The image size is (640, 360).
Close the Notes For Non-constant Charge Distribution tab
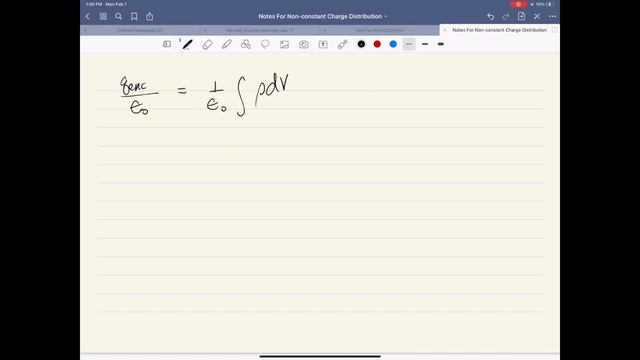(x=445, y=30)
